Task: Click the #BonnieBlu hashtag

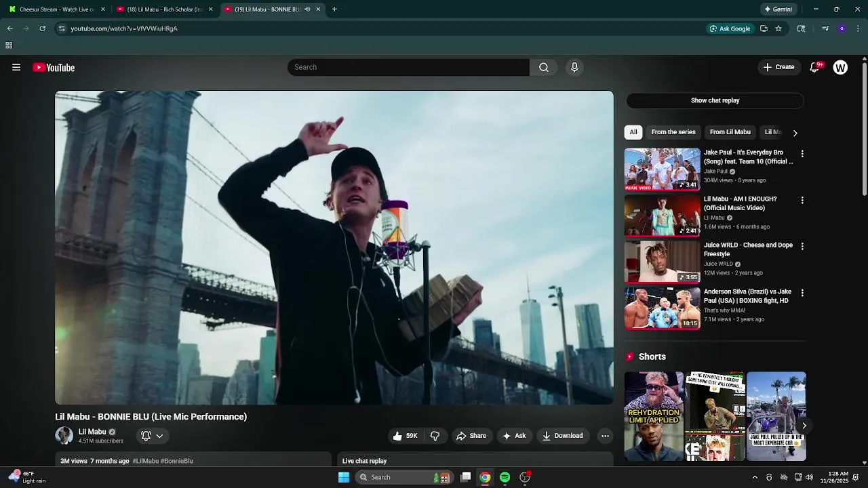Action: click(177, 461)
